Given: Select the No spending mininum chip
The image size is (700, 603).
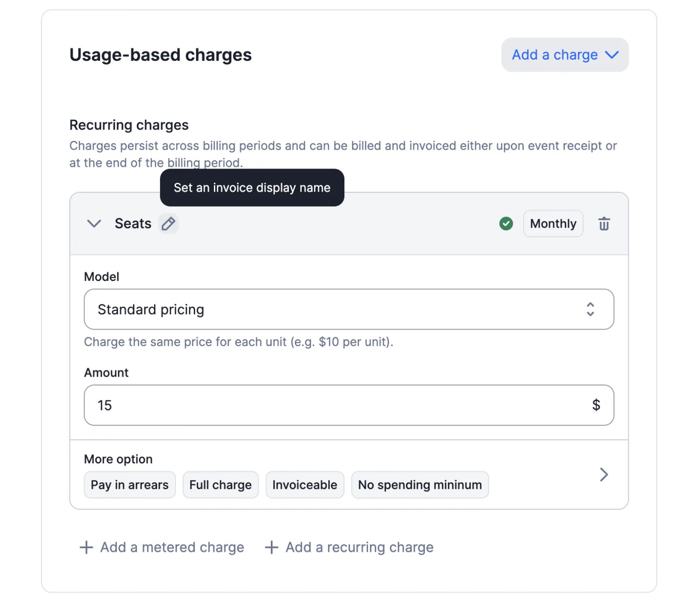Looking at the screenshot, I should tap(420, 485).
